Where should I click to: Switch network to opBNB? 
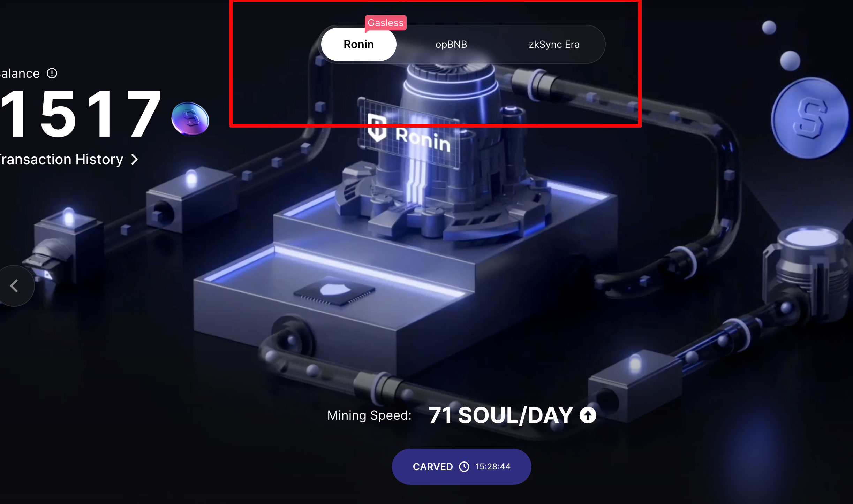pos(451,44)
